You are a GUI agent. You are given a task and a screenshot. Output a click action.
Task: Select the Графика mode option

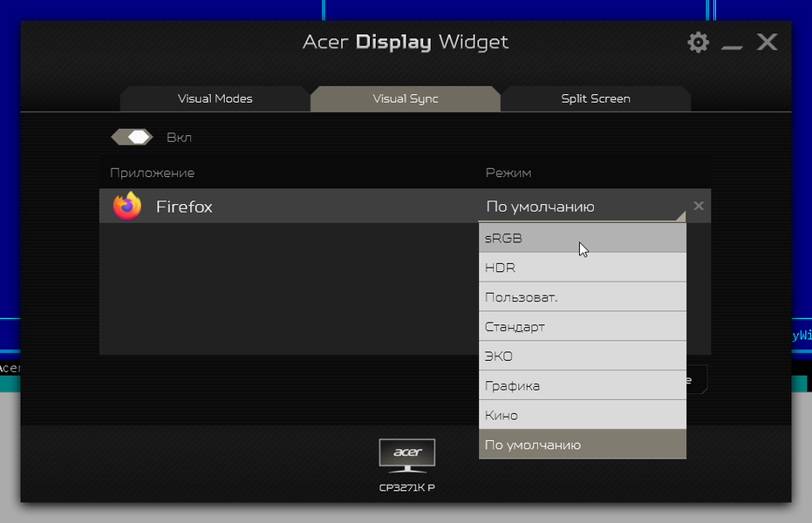coord(583,386)
